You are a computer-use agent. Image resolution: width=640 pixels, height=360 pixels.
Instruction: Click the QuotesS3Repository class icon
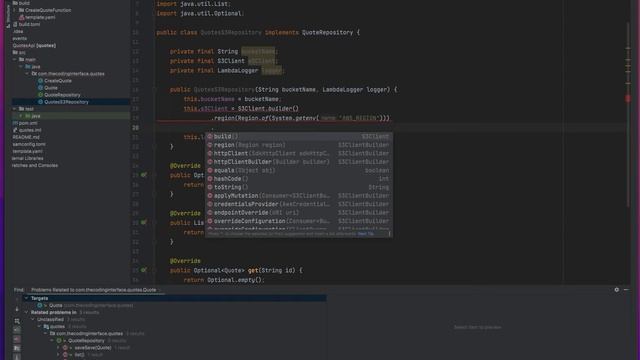(x=40, y=102)
